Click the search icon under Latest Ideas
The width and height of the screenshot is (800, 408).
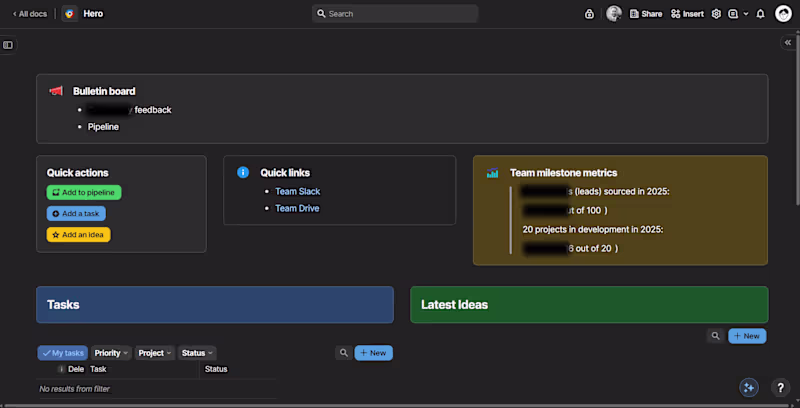click(716, 336)
